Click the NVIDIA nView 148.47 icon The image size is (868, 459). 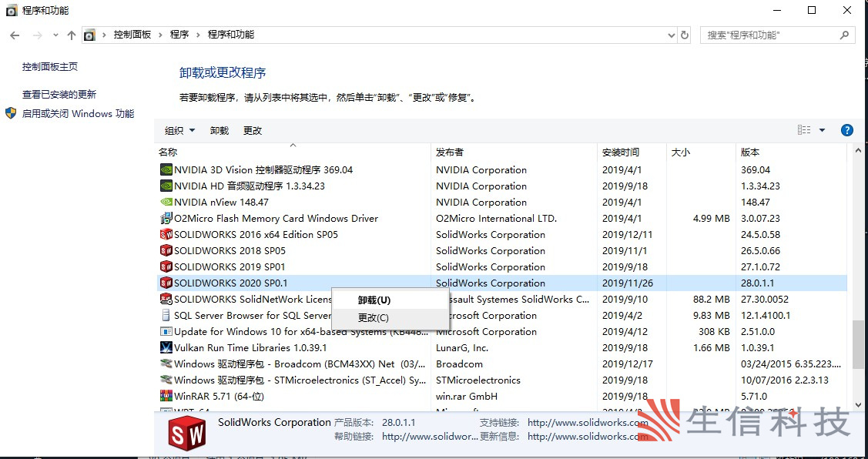click(x=166, y=202)
